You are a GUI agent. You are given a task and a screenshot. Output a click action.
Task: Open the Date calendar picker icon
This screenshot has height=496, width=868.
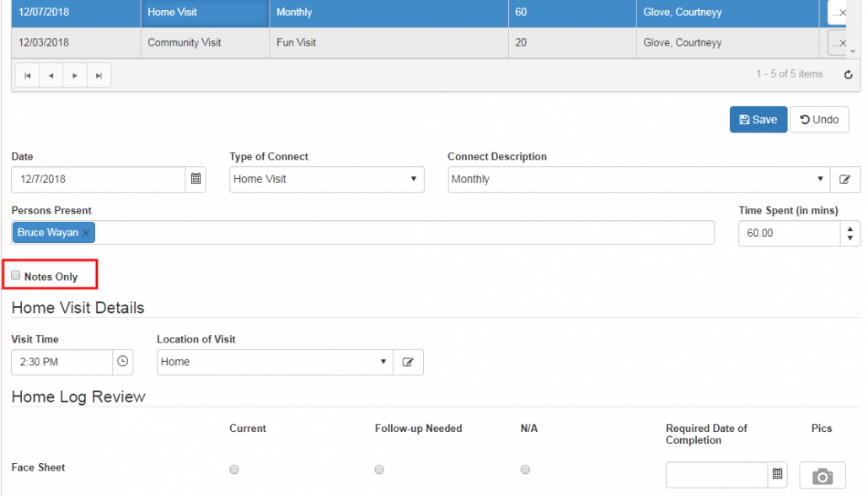tap(196, 179)
